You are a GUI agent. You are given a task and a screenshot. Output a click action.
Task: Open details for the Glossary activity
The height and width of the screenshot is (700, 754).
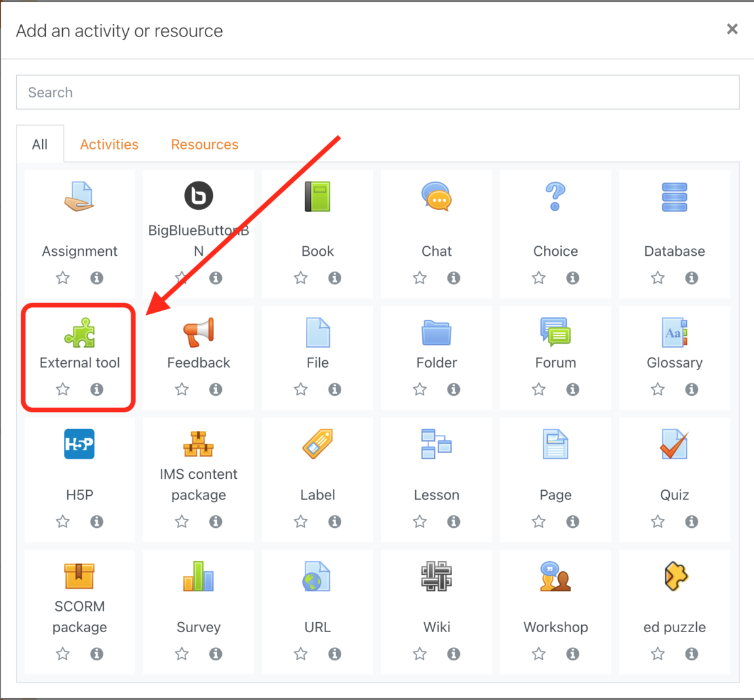tap(692, 389)
